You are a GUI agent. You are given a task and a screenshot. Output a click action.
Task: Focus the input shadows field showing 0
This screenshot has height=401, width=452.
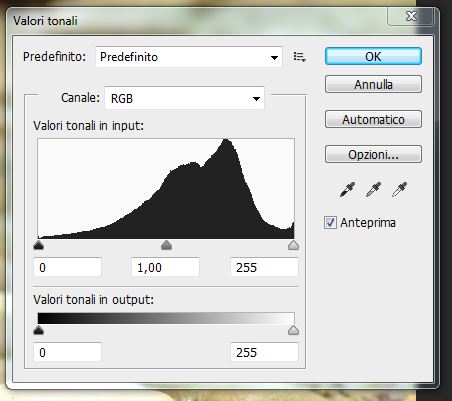(x=67, y=267)
